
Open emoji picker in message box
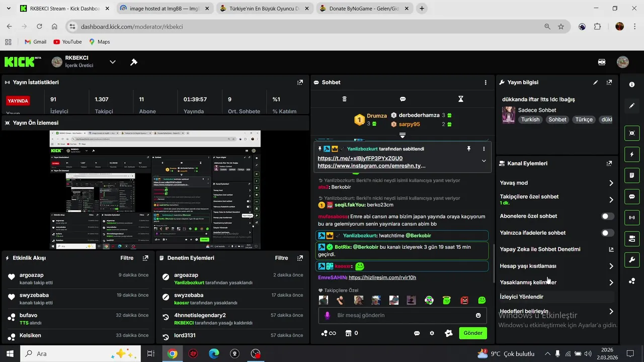(478, 315)
